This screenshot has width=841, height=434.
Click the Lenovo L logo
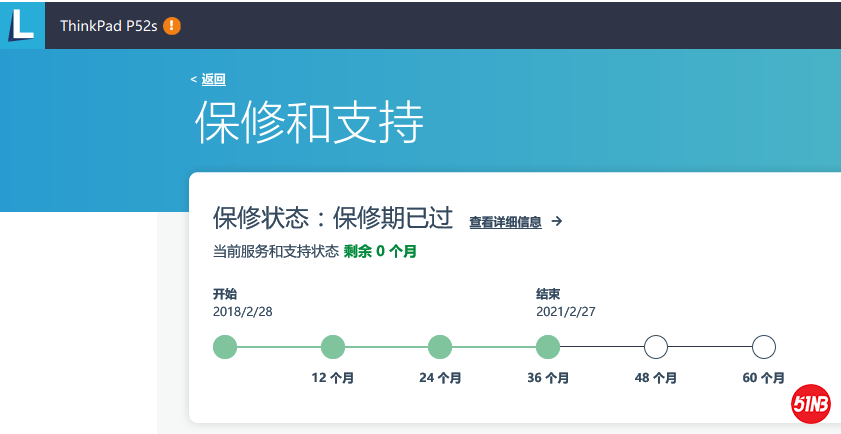coord(22,24)
